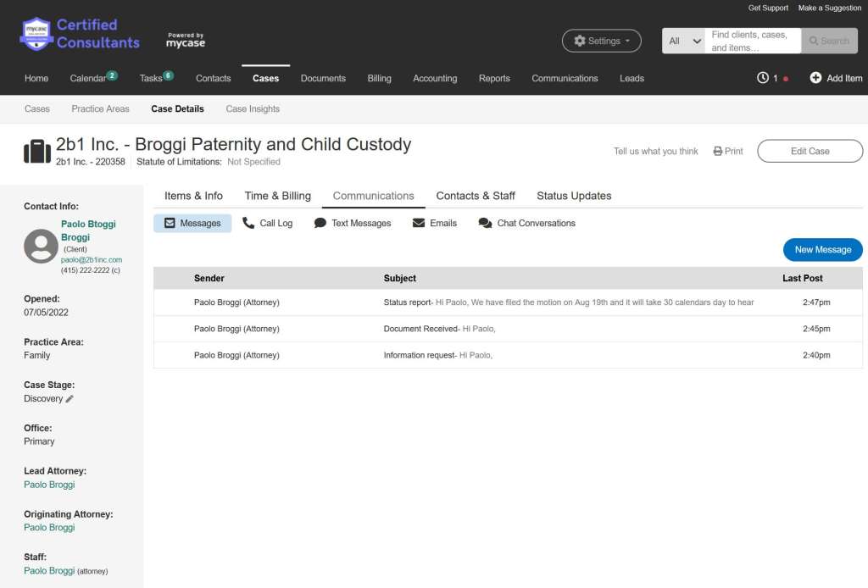
Task: Open Billing in the main navigation
Action: click(379, 79)
